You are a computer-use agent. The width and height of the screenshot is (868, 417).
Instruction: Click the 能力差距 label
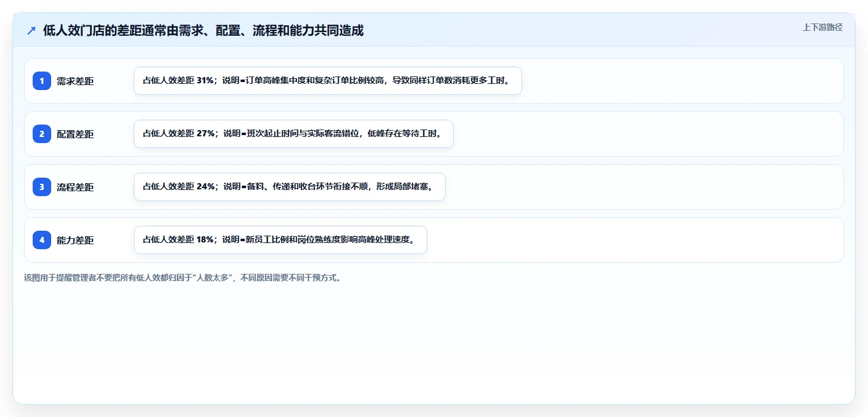(x=75, y=240)
